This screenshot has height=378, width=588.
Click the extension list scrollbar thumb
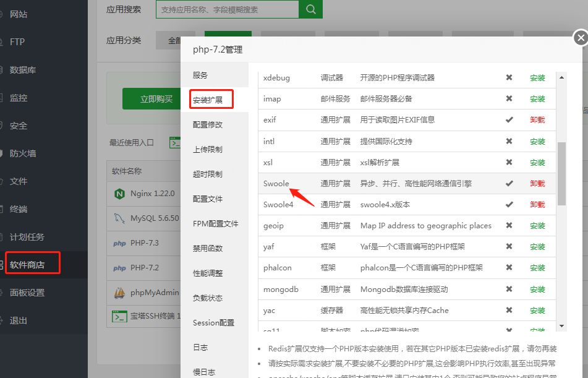[x=561, y=173]
